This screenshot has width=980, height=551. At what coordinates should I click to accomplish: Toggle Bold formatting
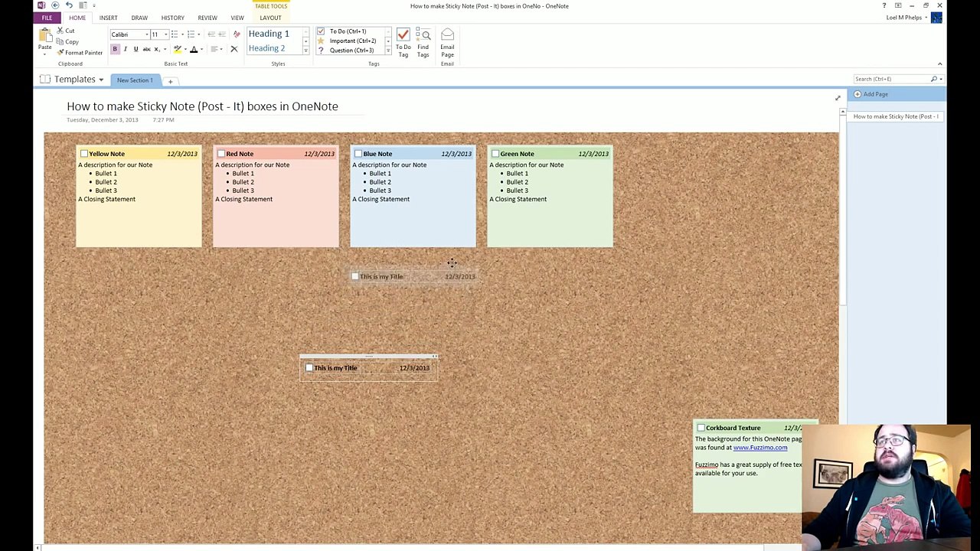point(115,49)
